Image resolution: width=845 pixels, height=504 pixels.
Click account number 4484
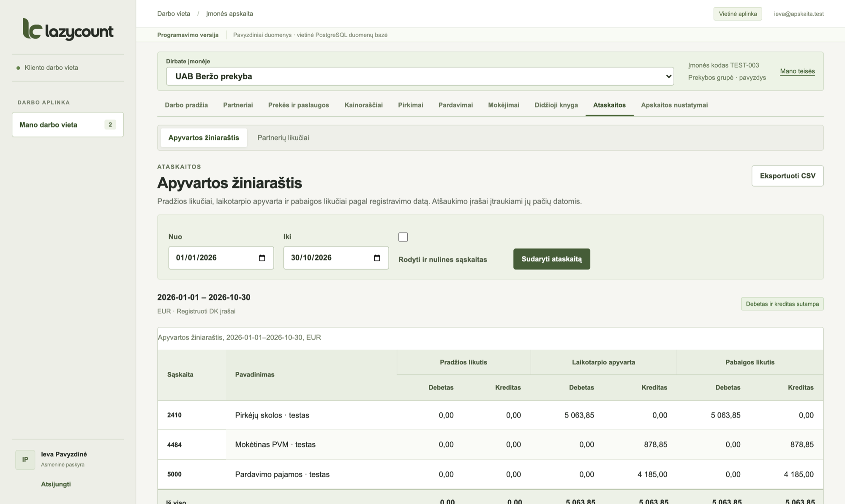174,444
